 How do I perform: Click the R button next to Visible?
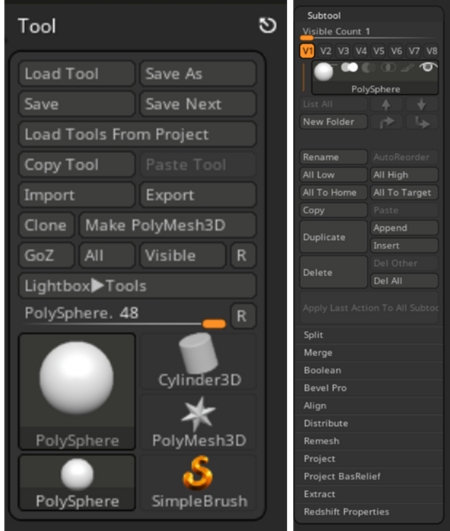click(242, 255)
